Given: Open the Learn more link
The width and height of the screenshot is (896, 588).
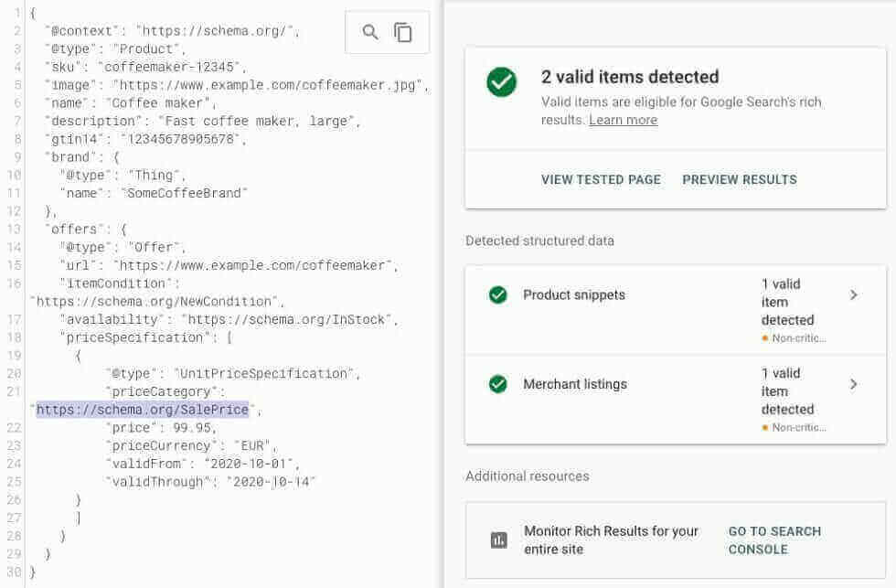Looking at the screenshot, I should click(x=623, y=119).
